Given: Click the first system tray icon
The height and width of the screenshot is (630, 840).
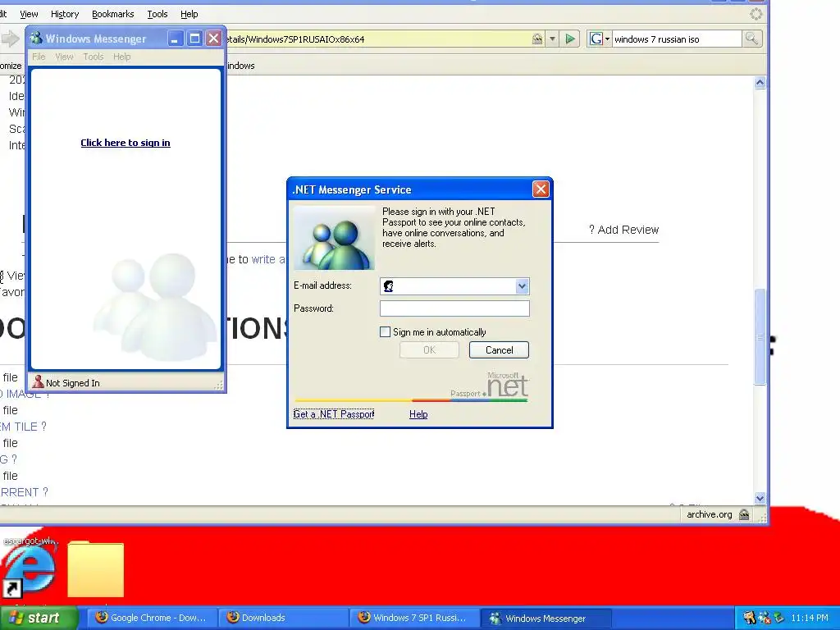Looking at the screenshot, I should tap(750, 618).
